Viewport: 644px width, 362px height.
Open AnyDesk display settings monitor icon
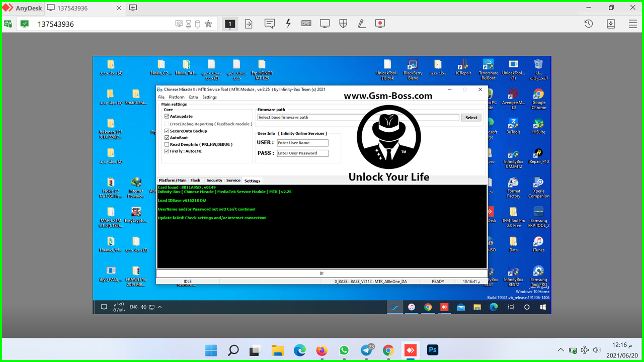point(325,24)
